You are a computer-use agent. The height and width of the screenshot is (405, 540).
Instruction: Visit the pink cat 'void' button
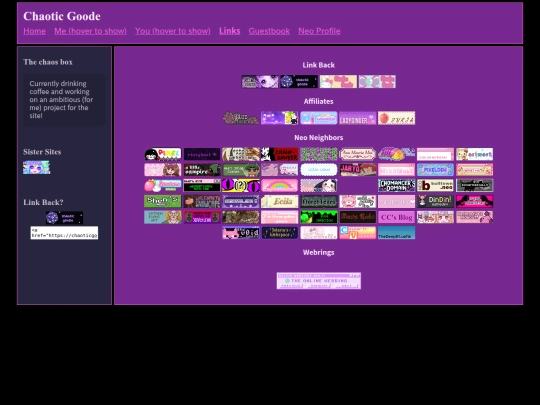241,233
